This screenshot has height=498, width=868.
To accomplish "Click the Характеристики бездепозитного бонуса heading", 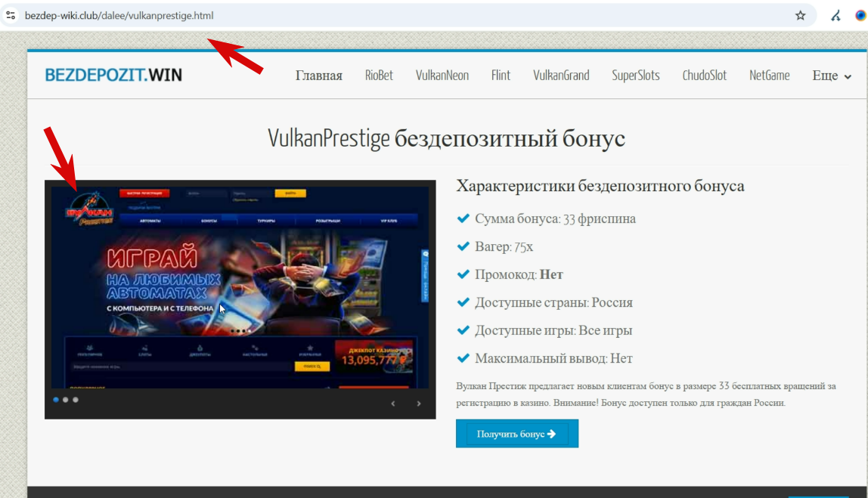I will (600, 186).
